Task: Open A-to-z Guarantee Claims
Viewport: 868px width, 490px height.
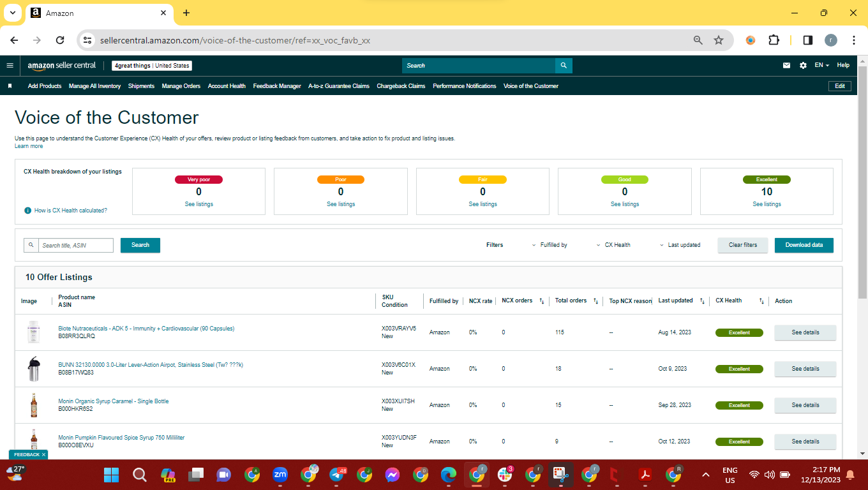Action: tap(339, 86)
